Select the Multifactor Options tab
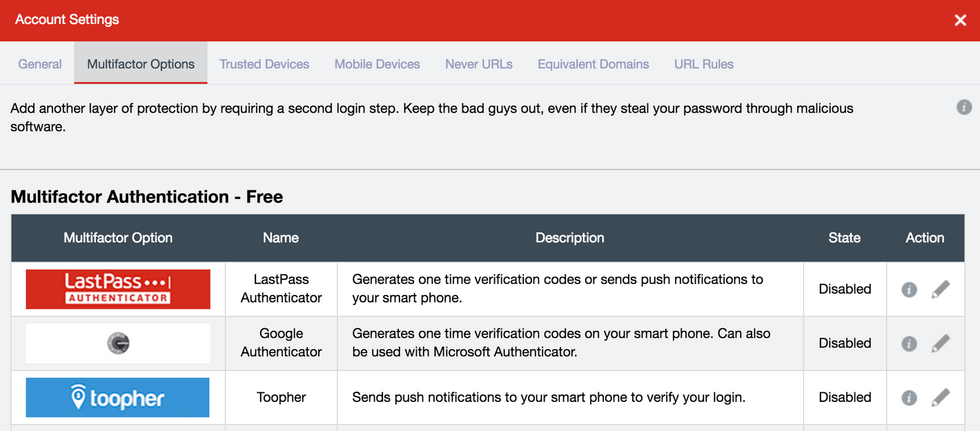 coord(140,64)
